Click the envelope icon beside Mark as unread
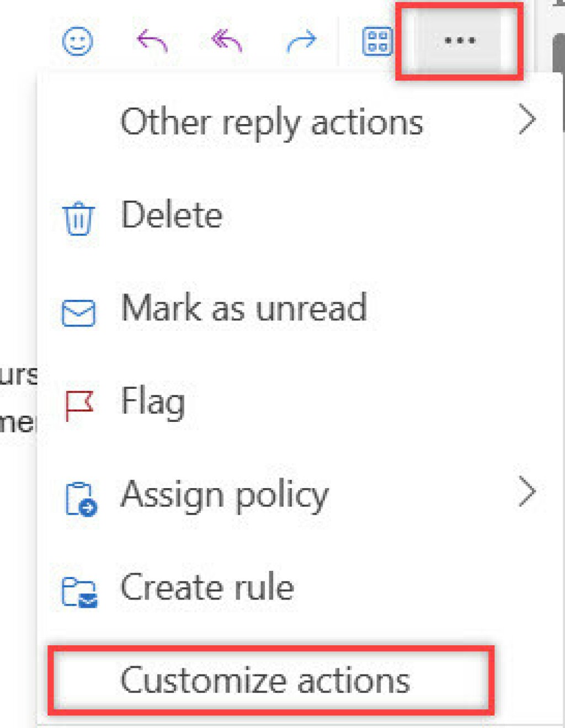565x728 pixels. (78, 312)
